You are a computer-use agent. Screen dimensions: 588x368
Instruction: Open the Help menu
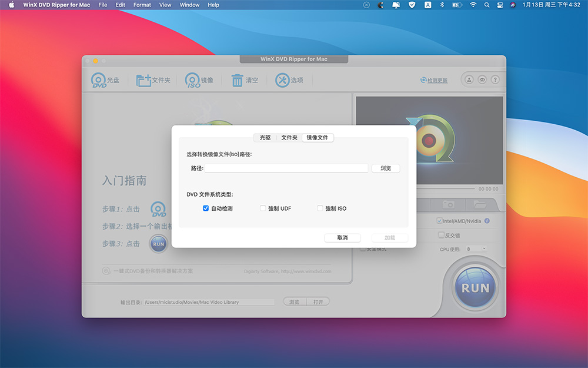[213, 5]
